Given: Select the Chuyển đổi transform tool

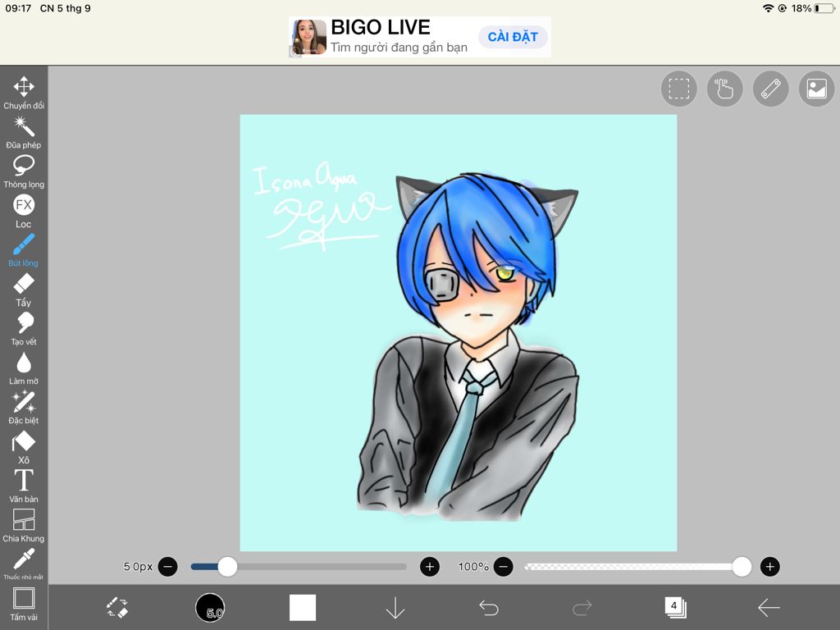Looking at the screenshot, I should pyautogui.click(x=24, y=92).
